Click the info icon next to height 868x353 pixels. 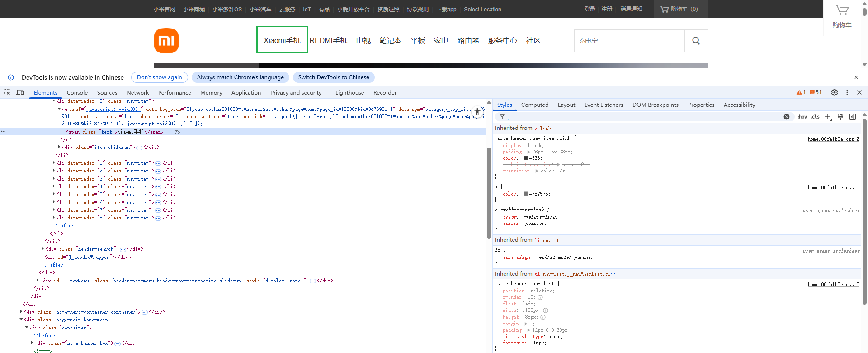tap(543, 317)
